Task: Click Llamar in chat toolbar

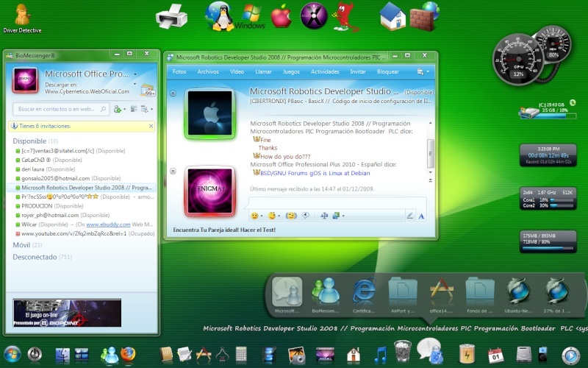Action: (x=263, y=71)
